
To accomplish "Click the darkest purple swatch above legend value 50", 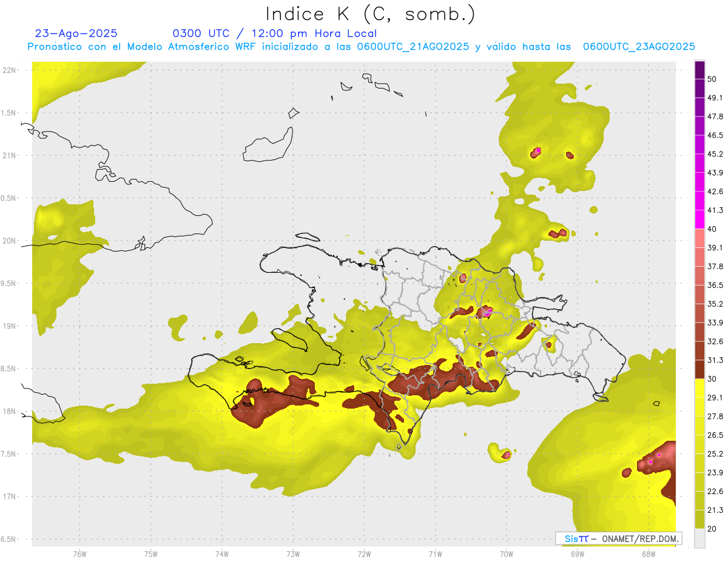I will point(699,70).
